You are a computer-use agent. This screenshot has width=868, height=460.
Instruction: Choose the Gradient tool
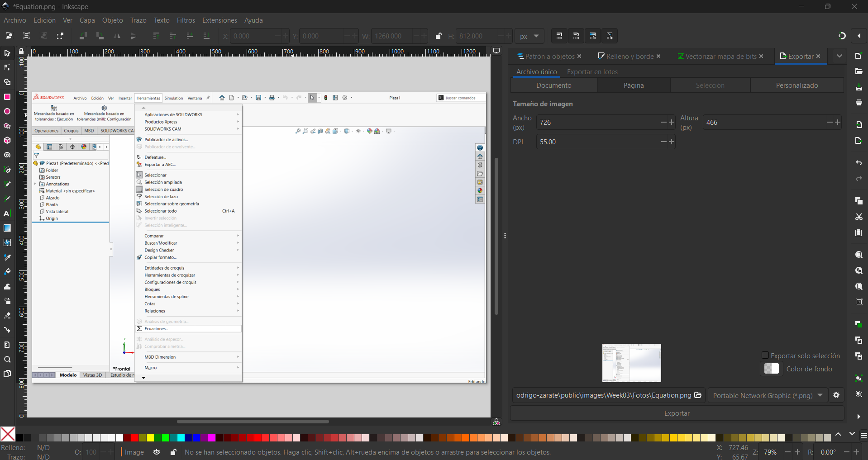click(7, 228)
